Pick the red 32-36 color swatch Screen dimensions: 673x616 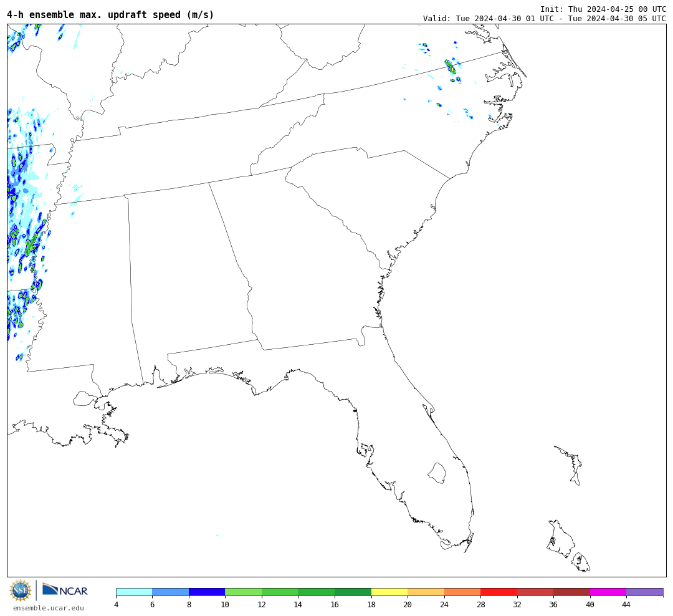coord(535,592)
